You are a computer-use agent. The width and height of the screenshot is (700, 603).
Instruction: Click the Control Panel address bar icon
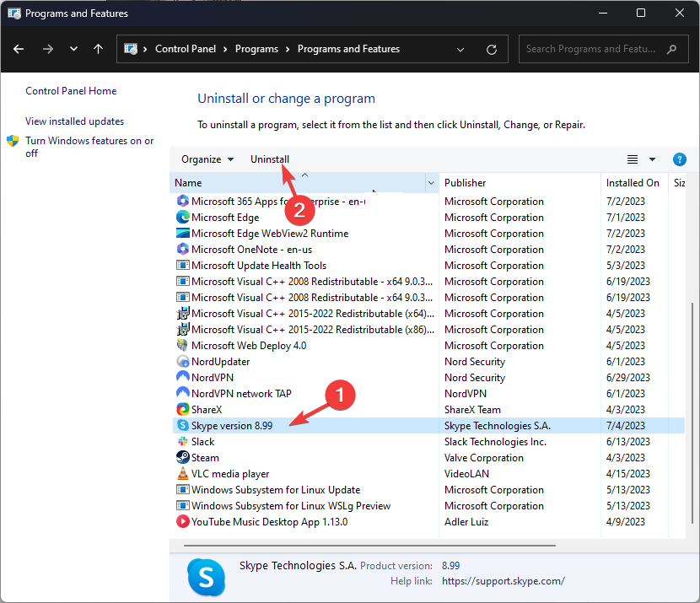pyautogui.click(x=131, y=49)
